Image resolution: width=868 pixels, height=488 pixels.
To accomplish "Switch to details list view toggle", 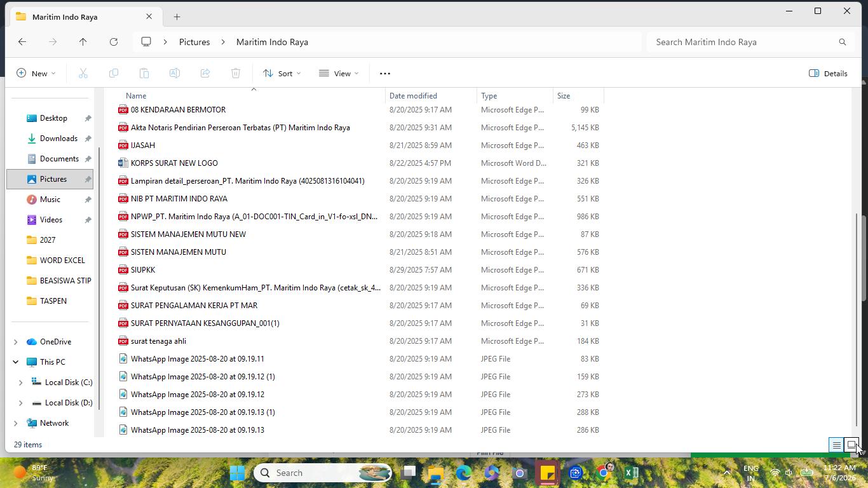I will coord(836,445).
